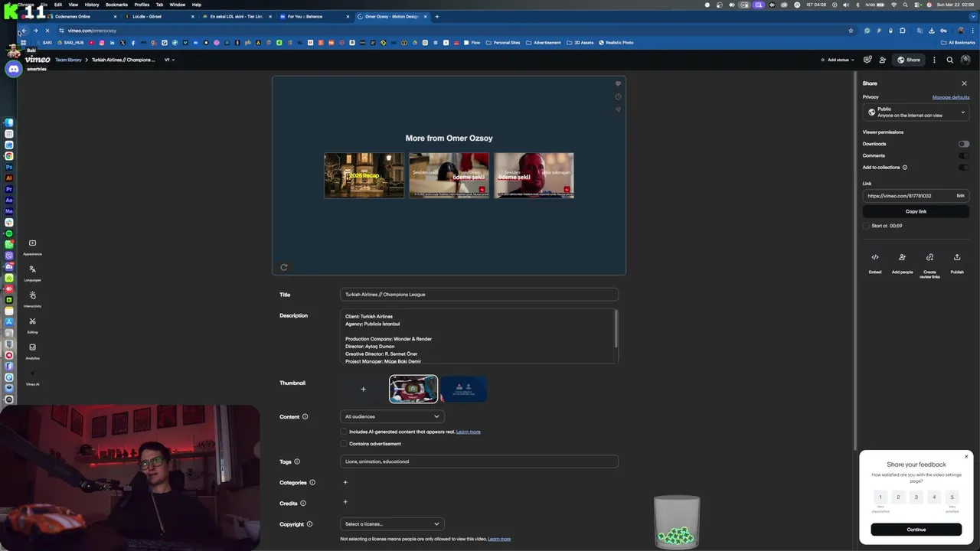Viewport: 980px width, 551px height.
Task: Toggle the Downloads permission switch
Action: (963, 144)
